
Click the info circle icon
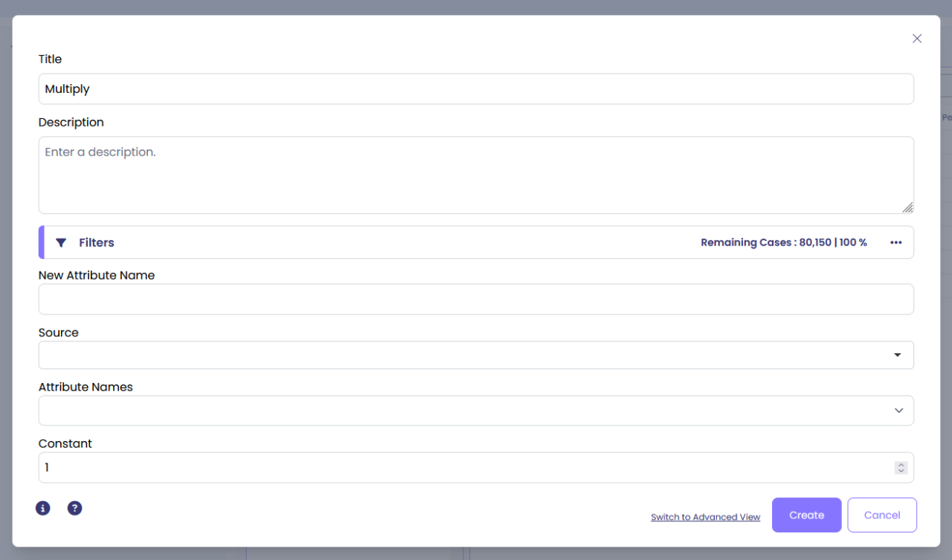(43, 508)
